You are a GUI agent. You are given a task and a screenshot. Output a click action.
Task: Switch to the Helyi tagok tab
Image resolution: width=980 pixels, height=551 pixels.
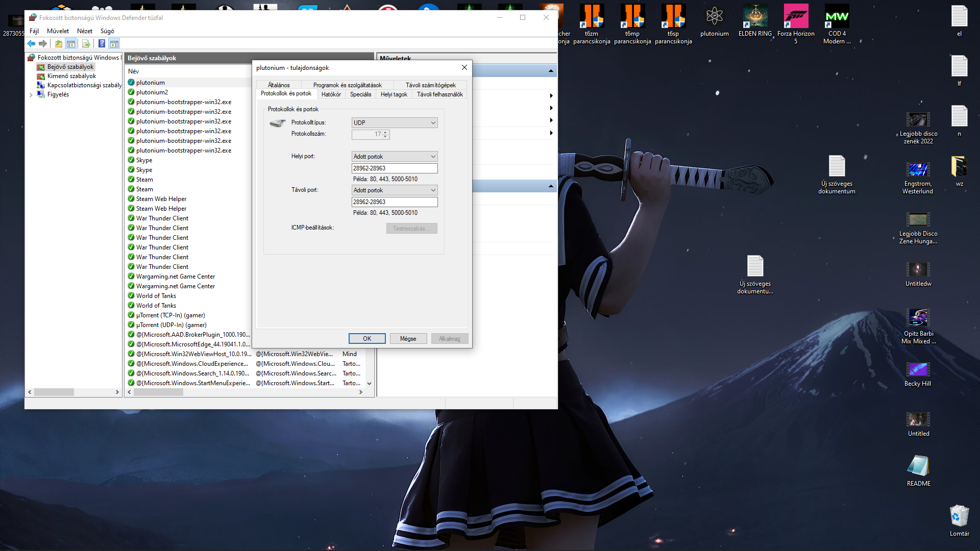[x=394, y=94]
